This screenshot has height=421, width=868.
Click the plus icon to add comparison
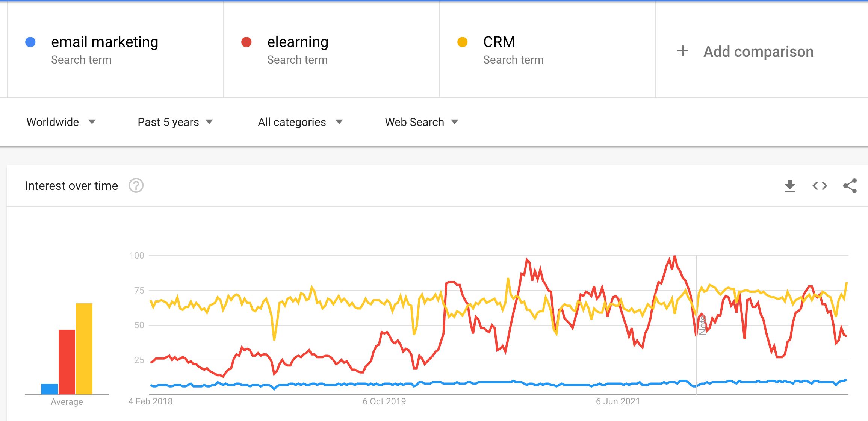pos(683,51)
